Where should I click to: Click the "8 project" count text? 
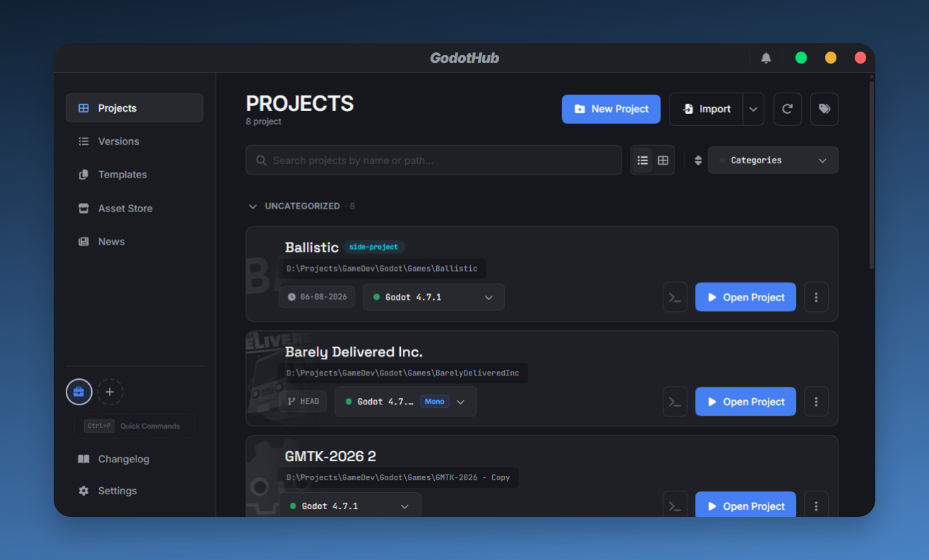[264, 122]
